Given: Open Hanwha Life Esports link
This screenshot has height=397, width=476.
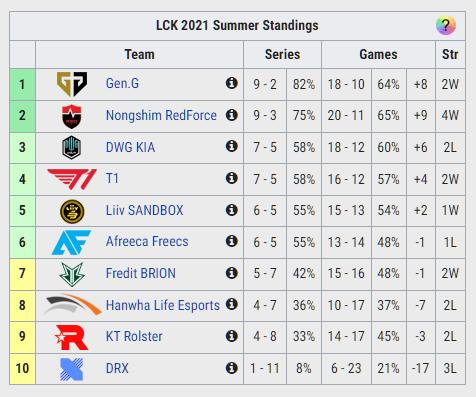Looking at the screenshot, I should click(x=163, y=305).
